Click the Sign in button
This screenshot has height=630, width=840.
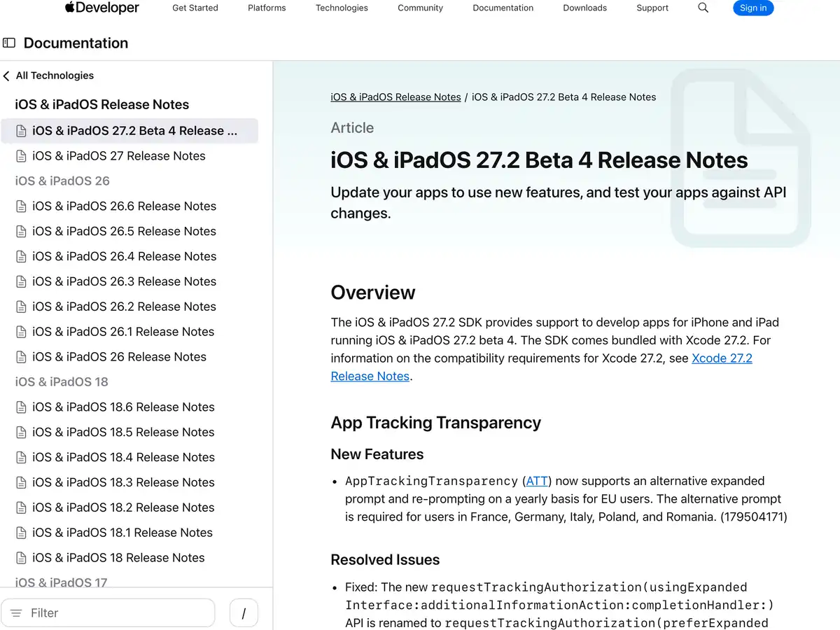tap(753, 8)
